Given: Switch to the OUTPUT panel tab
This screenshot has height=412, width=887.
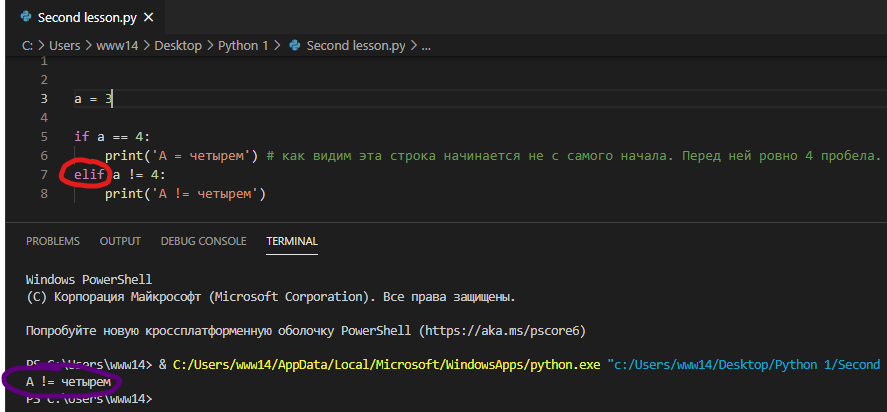Looking at the screenshot, I should pyautogui.click(x=120, y=241).
